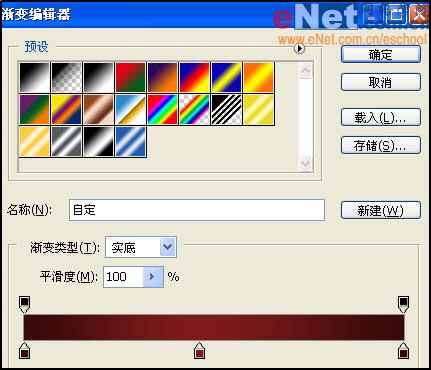Select the left opacity stop above gradient

24,305
